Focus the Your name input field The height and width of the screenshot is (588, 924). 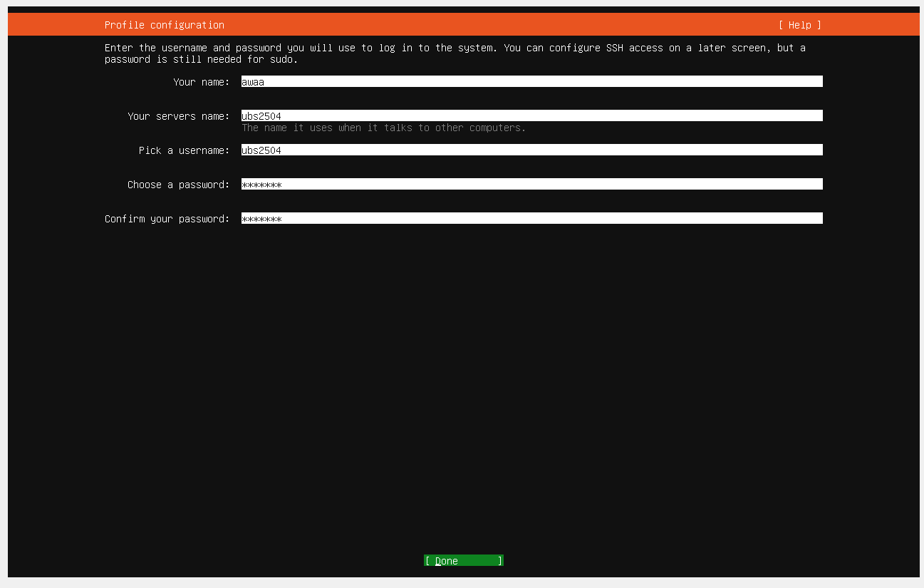531,82
